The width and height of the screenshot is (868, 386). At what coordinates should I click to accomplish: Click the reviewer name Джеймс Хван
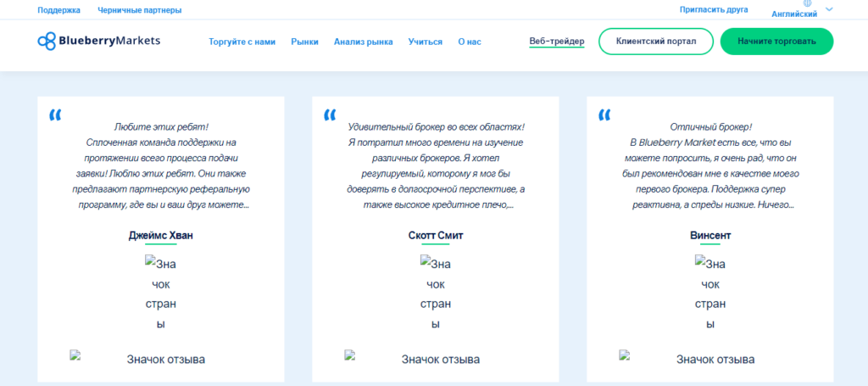[x=161, y=235]
